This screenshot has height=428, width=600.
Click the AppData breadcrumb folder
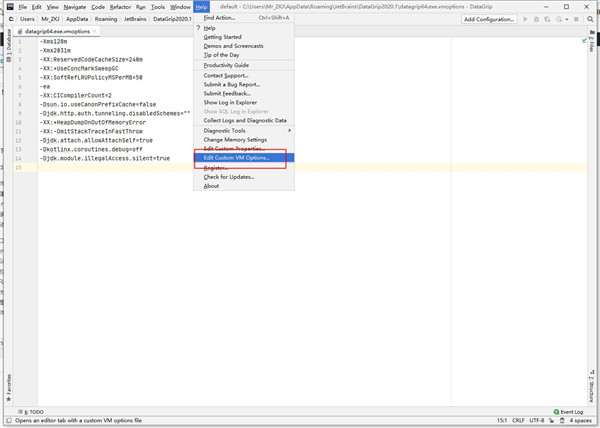(76, 19)
